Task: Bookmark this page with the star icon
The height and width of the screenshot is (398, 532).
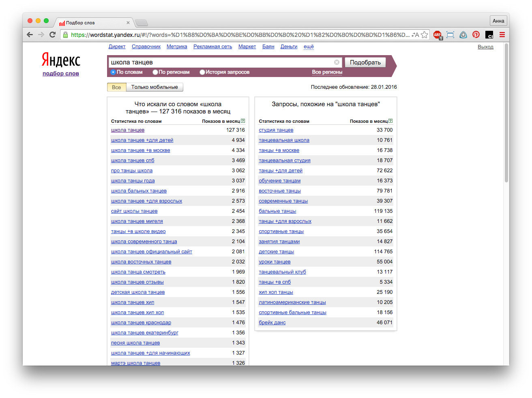Action: pos(425,35)
